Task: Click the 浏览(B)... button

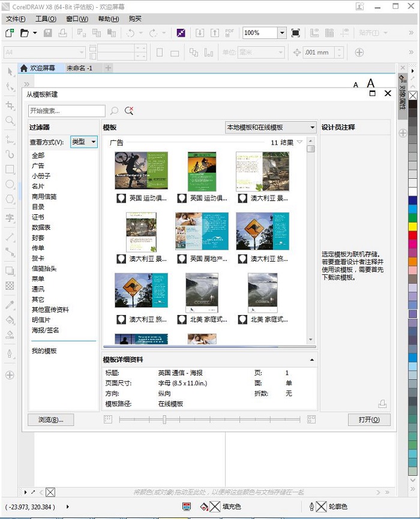Action: (50, 419)
